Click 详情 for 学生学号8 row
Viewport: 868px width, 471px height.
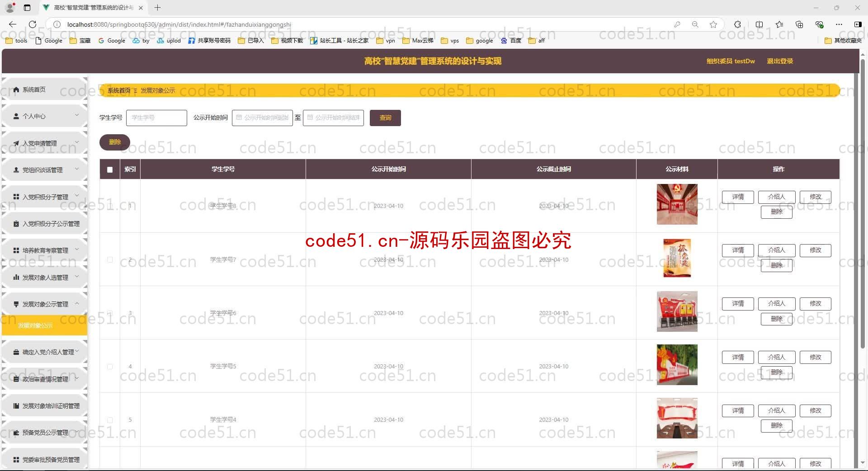738,197
